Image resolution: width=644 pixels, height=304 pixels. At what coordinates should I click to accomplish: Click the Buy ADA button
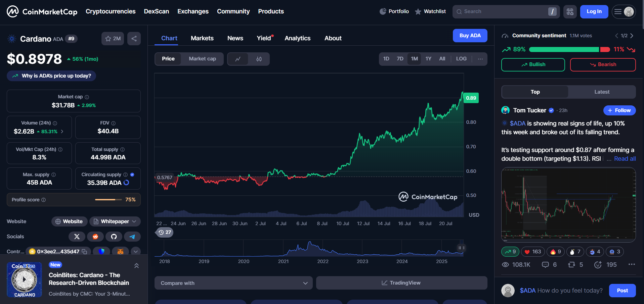tap(470, 36)
